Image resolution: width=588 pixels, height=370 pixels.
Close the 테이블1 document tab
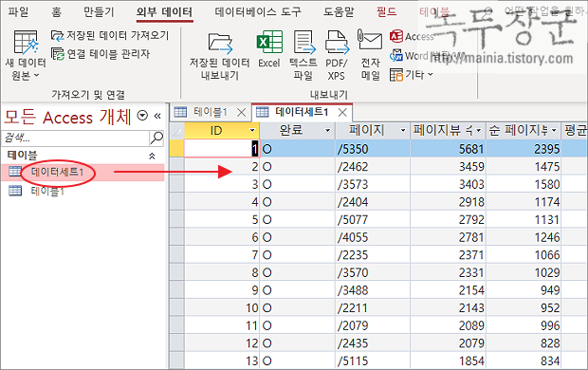[242, 112]
